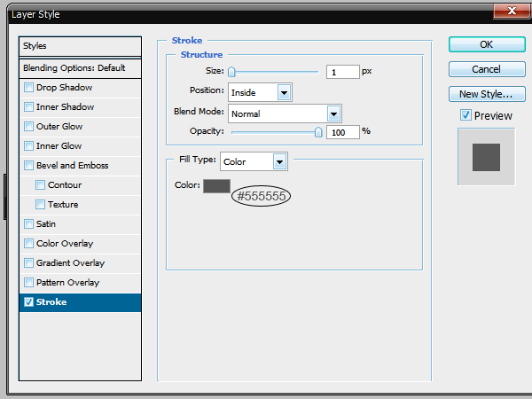This screenshot has height=399, width=532.
Task: Click the Opacity percent input field
Action: [342, 131]
